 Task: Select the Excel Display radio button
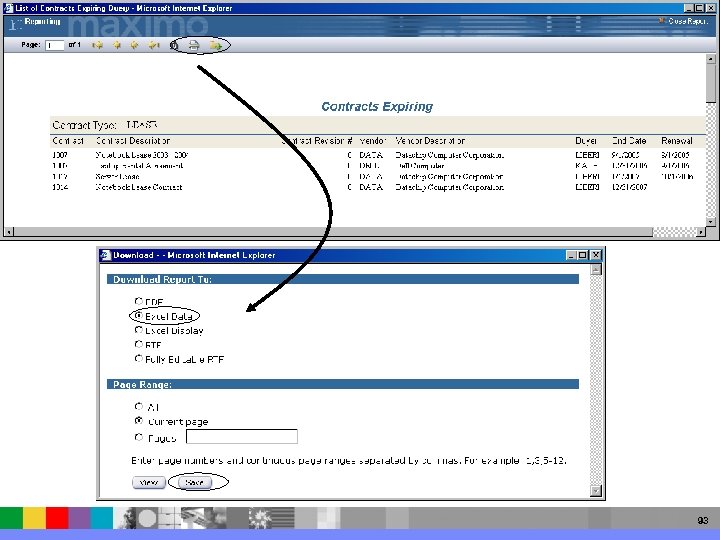tap(139, 330)
